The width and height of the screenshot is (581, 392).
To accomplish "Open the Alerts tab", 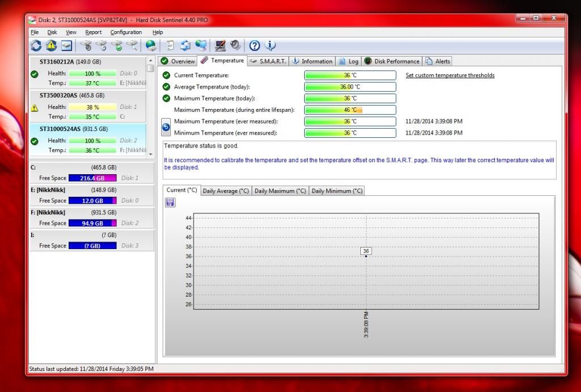I will (x=438, y=61).
